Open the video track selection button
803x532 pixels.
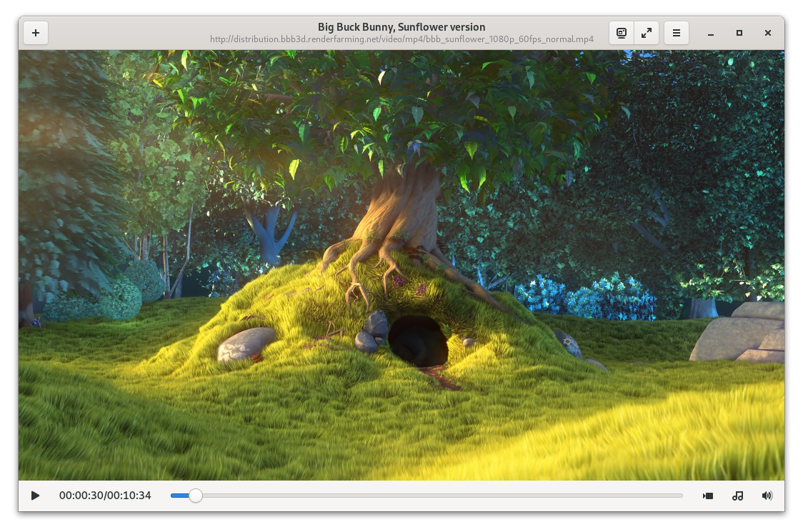click(708, 496)
